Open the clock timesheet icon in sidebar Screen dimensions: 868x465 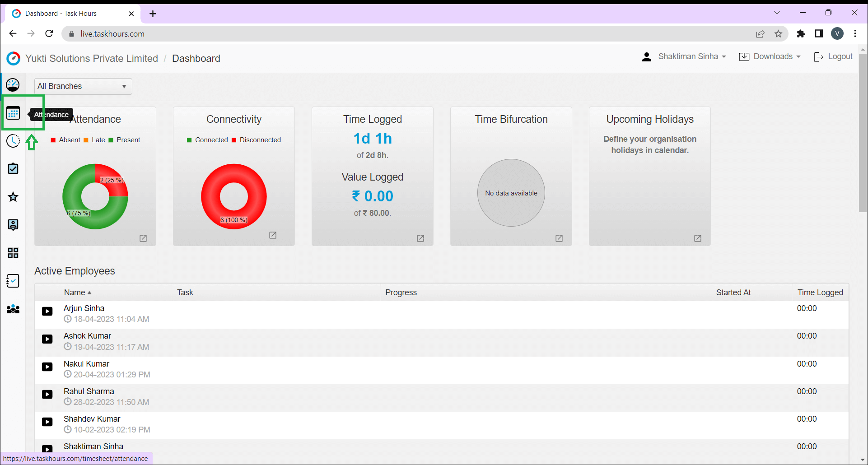click(x=13, y=141)
